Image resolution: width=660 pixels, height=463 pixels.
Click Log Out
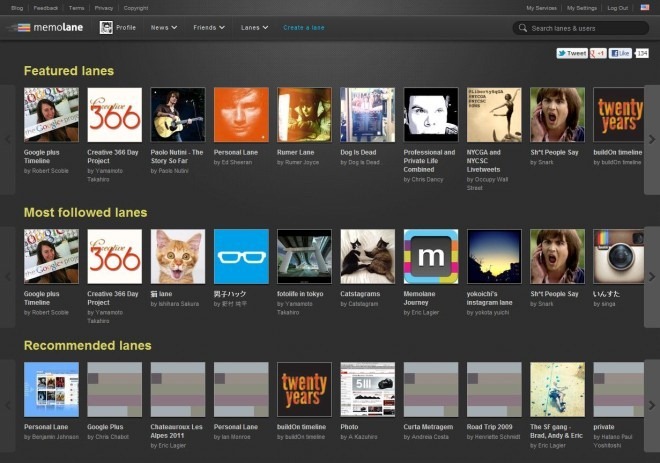(617, 8)
